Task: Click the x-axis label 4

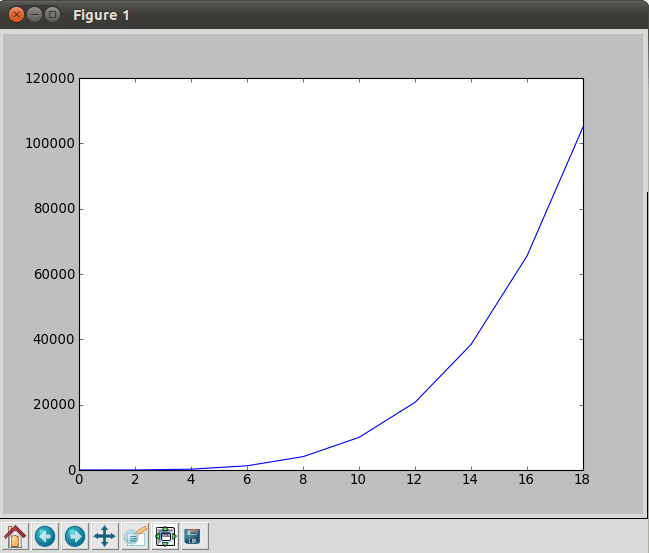Action: (191, 479)
